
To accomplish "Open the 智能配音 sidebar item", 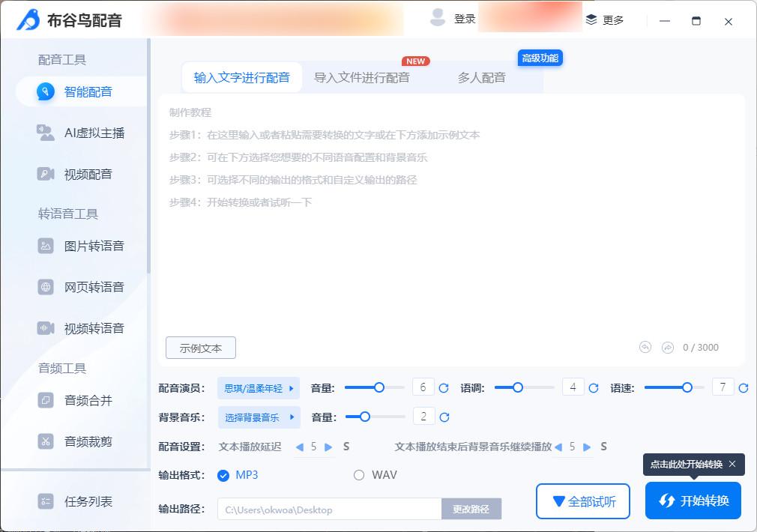I will click(x=81, y=91).
